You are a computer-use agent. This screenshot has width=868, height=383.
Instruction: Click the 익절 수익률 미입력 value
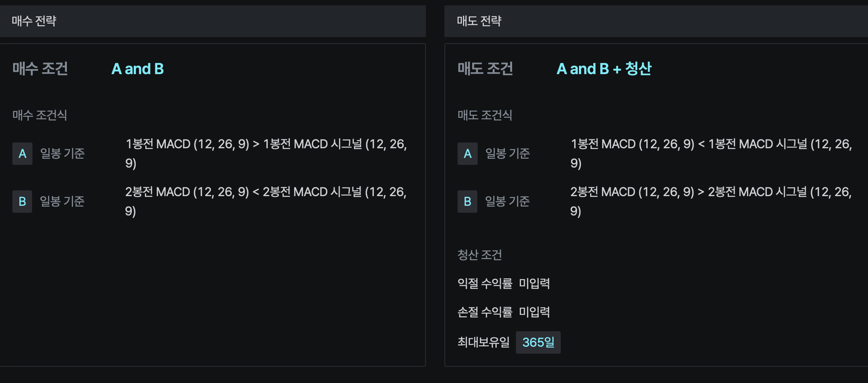point(534,284)
